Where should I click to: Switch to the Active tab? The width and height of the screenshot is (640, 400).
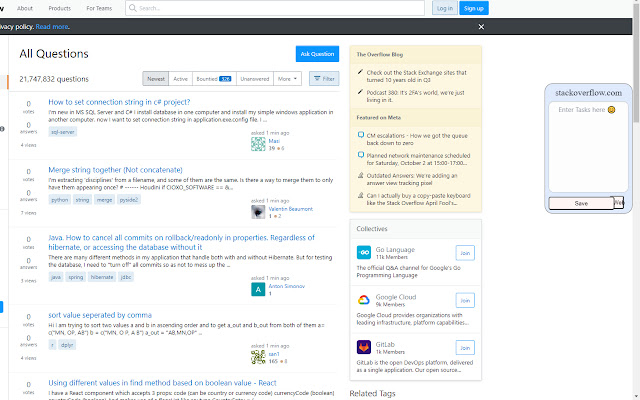(x=180, y=79)
